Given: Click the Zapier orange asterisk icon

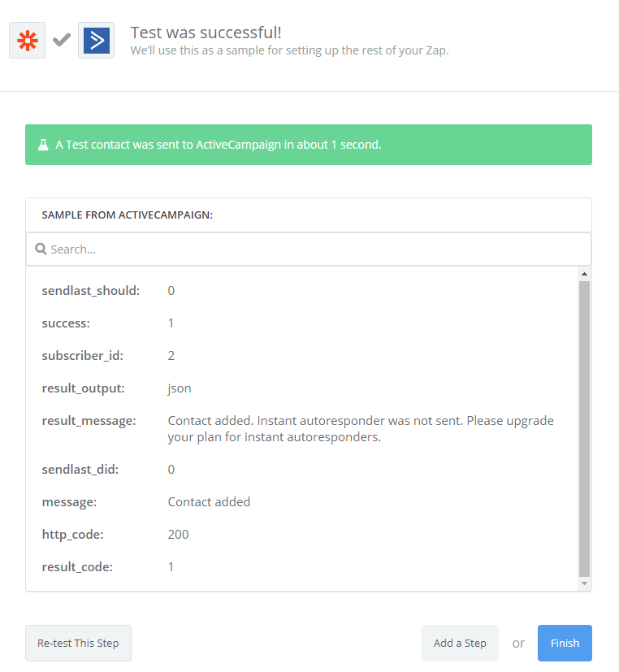Looking at the screenshot, I should (x=27, y=40).
